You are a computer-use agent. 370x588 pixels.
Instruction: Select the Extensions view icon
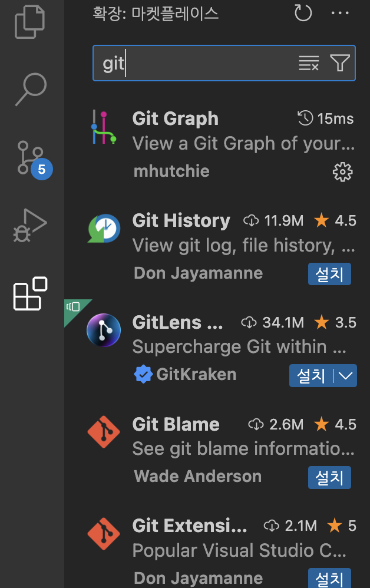click(x=31, y=293)
